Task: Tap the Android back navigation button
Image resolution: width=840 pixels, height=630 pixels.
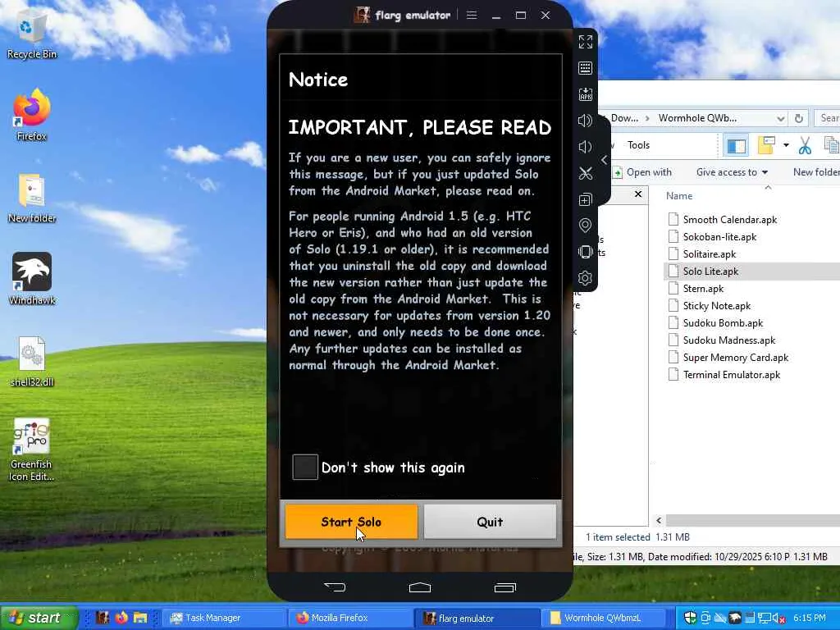Action: click(x=335, y=587)
